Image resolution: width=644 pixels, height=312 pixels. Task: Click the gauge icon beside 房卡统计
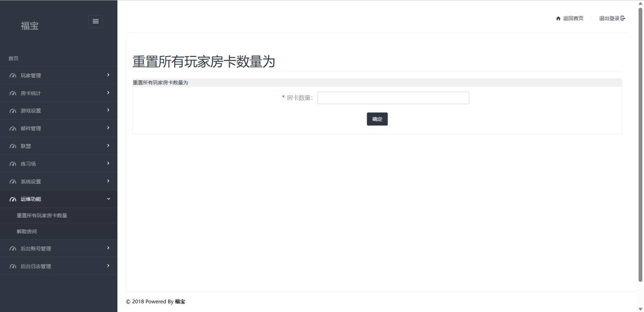click(x=13, y=93)
